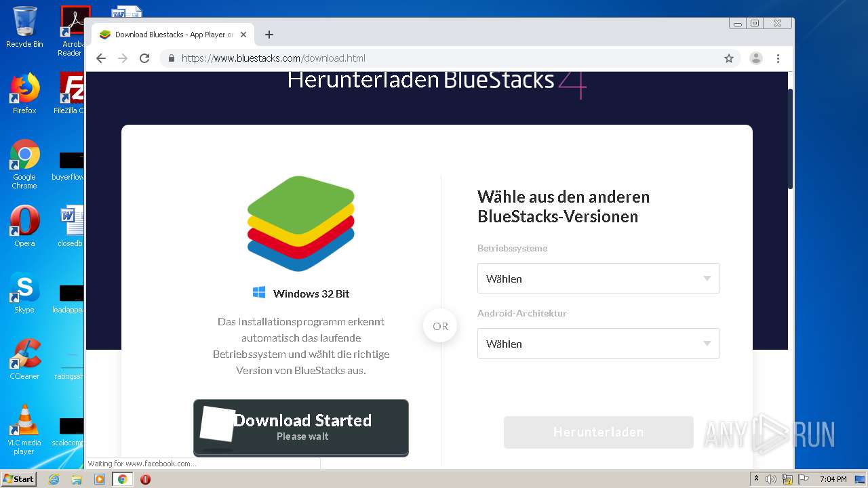Open Recycle Bin on the desktop
The width and height of the screenshot is (868, 488).
(24, 27)
